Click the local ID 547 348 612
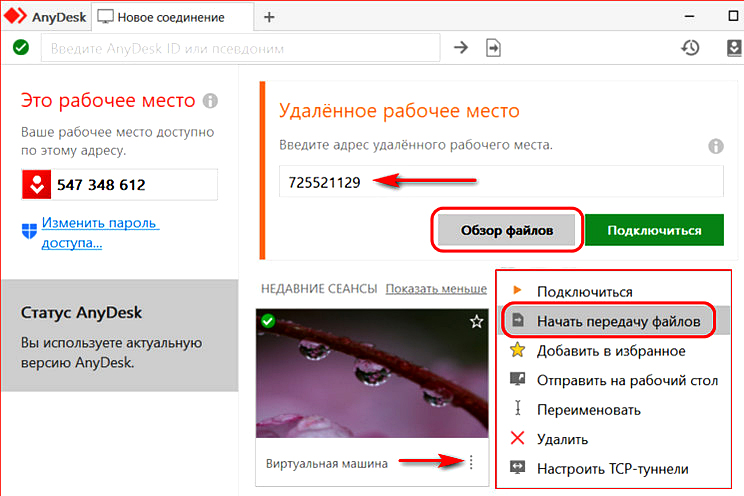The height and width of the screenshot is (496, 744). point(101,185)
